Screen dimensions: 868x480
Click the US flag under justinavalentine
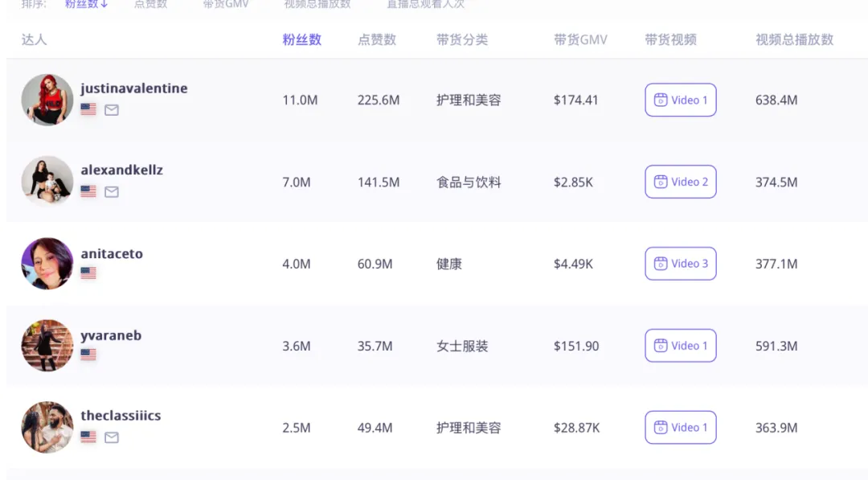click(88, 109)
